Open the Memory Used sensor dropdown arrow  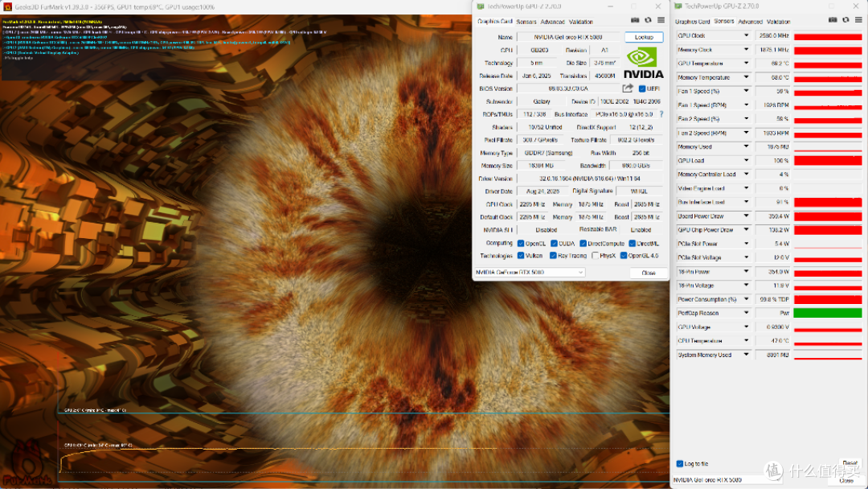click(x=746, y=146)
